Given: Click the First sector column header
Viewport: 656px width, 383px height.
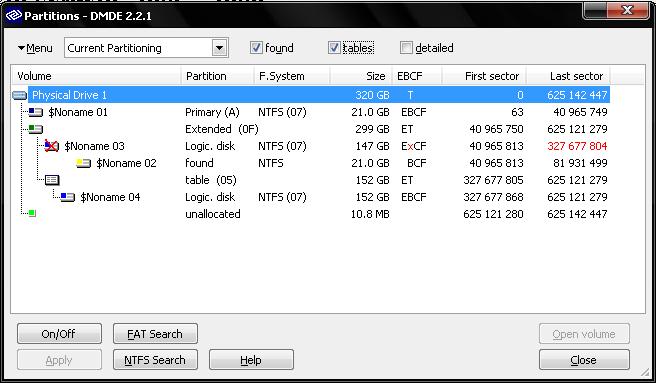Looking at the screenshot, I should (484, 76).
